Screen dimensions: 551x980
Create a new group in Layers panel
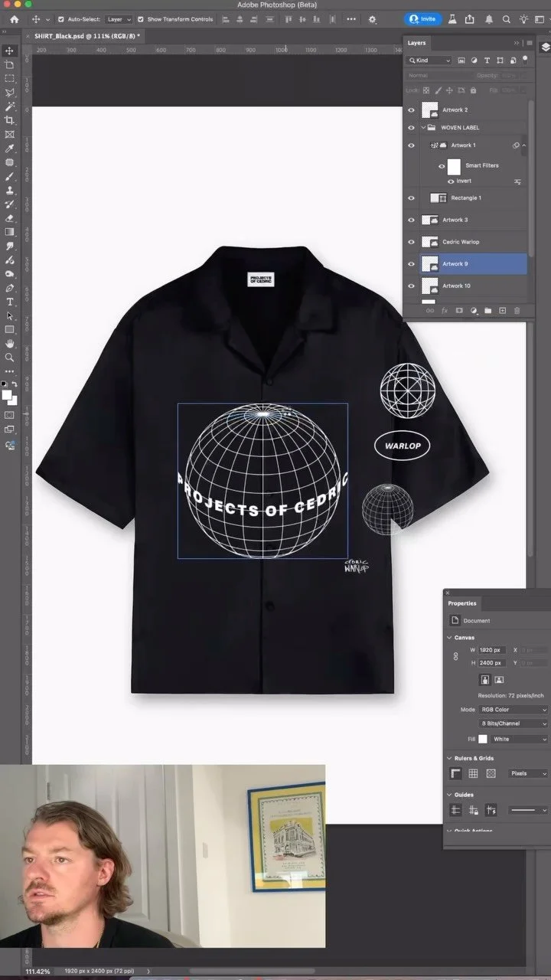click(x=487, y=311)
